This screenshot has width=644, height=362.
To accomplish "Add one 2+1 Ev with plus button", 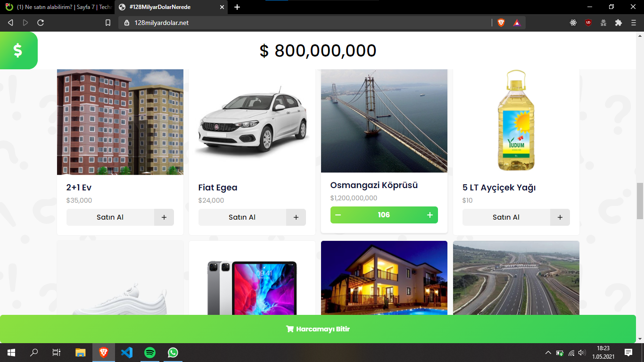I will 164,217.
